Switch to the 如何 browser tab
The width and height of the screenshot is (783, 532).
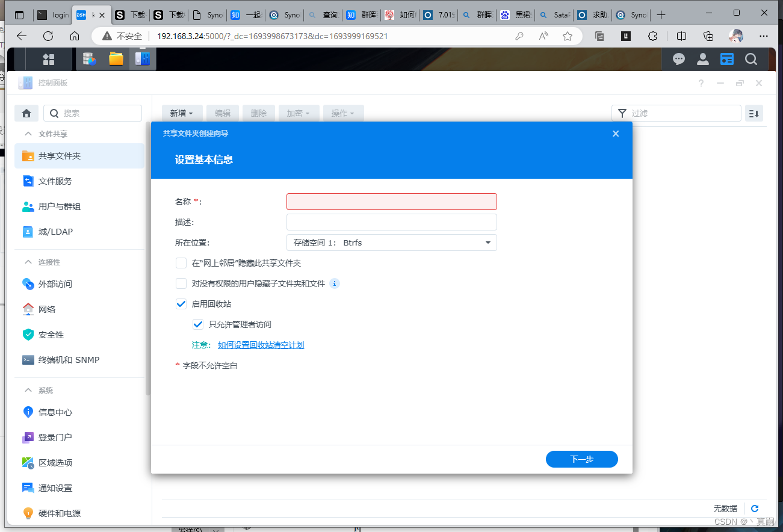[400, 14]
